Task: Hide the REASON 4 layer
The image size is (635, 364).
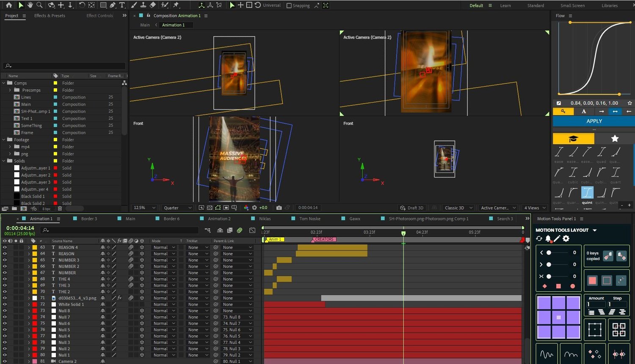Action: pos(5,247)
